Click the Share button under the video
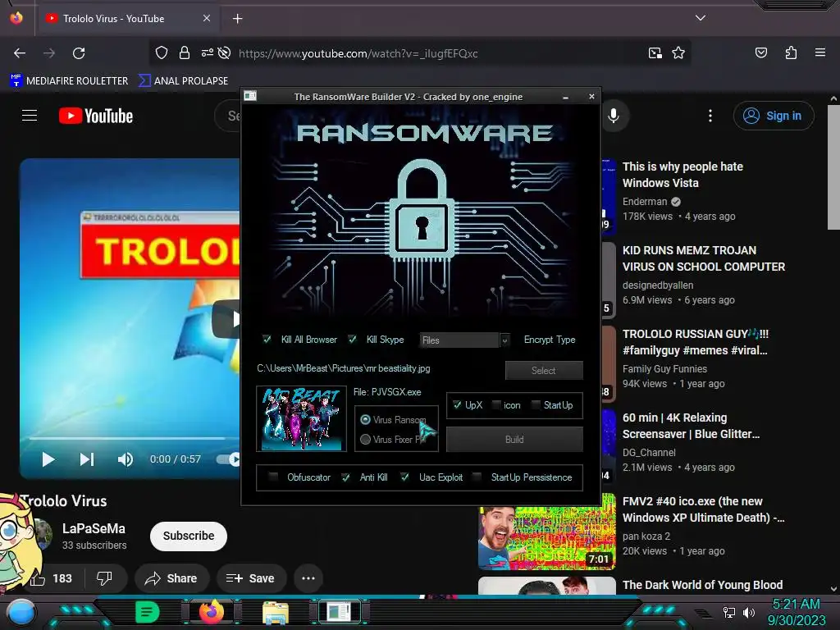The width and height of the screenshot is (840, 630). (x=171, y=578)
